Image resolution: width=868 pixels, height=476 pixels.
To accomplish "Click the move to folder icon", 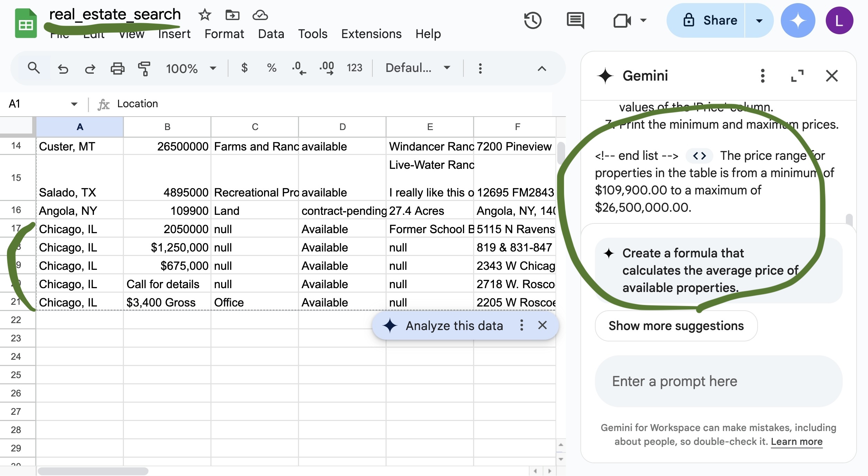I will click(x=232, y=15).
